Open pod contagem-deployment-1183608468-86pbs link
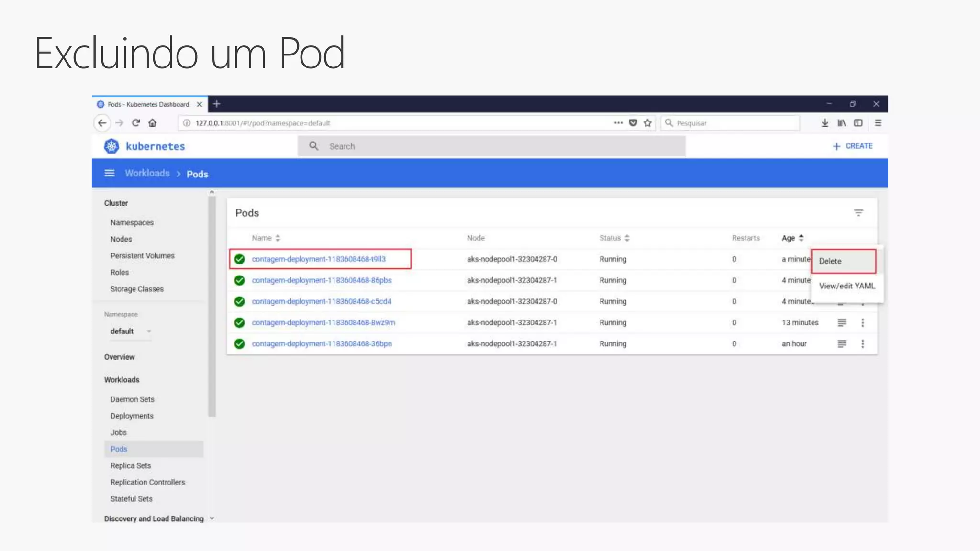 click(322, 280)
